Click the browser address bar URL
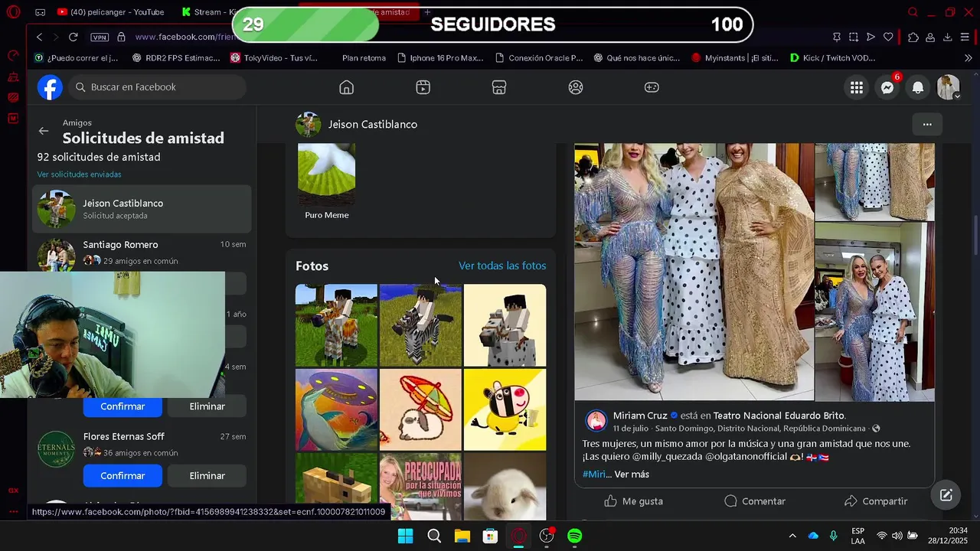 [x=184, y=37]
